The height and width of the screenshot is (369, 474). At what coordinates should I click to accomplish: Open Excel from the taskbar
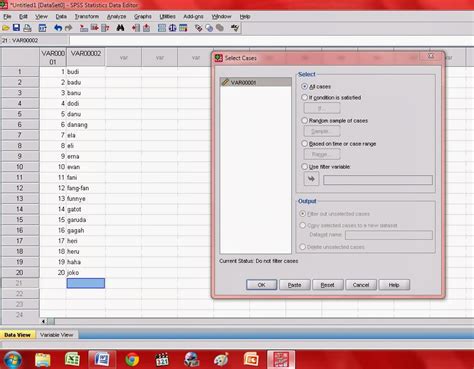(x=72, y=360)
